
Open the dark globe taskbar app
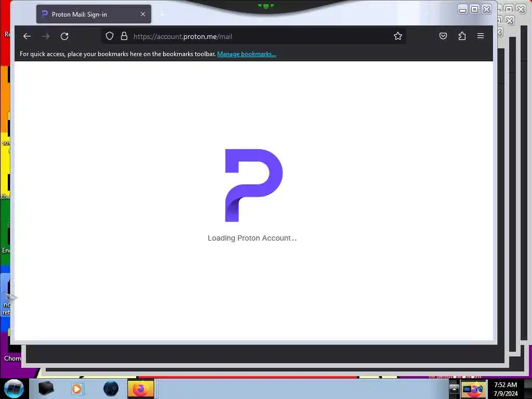[x=111, y=389]
